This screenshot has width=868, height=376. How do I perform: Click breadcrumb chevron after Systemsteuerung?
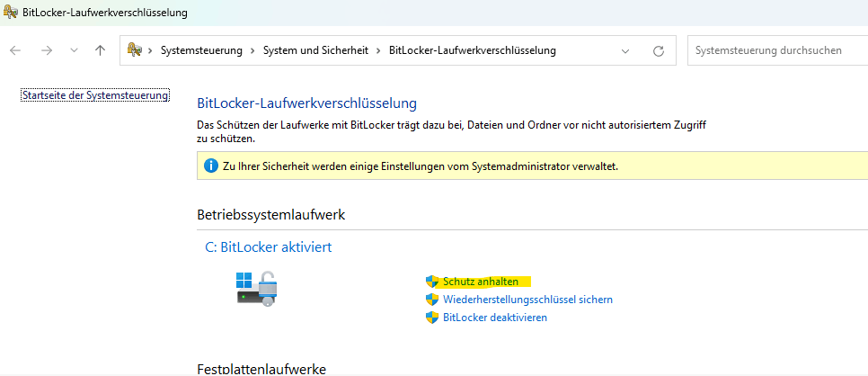click(252, 51)
